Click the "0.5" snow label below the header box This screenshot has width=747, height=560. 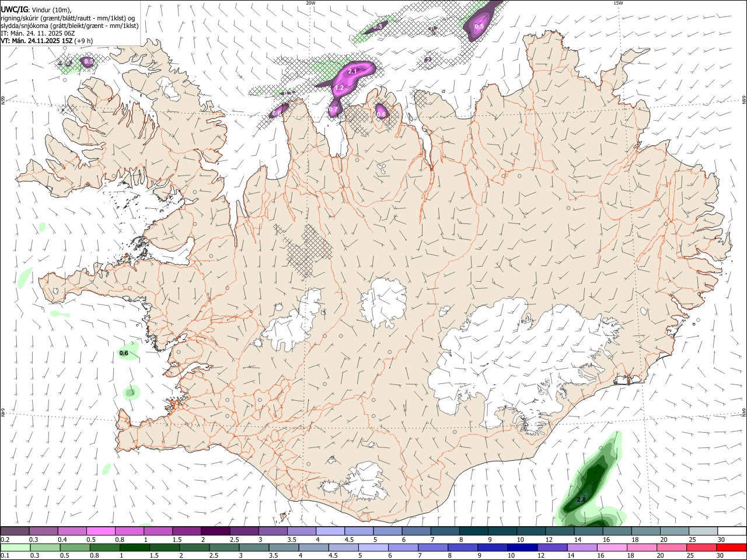89,61
